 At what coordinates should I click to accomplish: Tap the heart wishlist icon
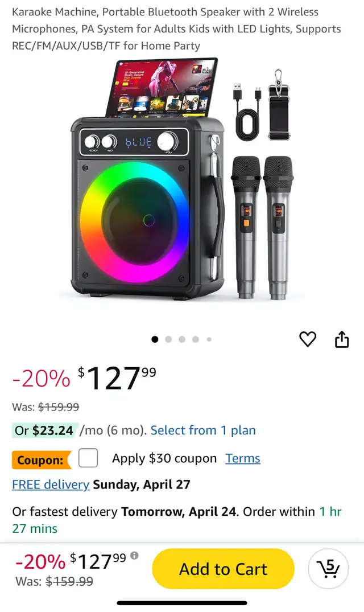tap(308, 339)
